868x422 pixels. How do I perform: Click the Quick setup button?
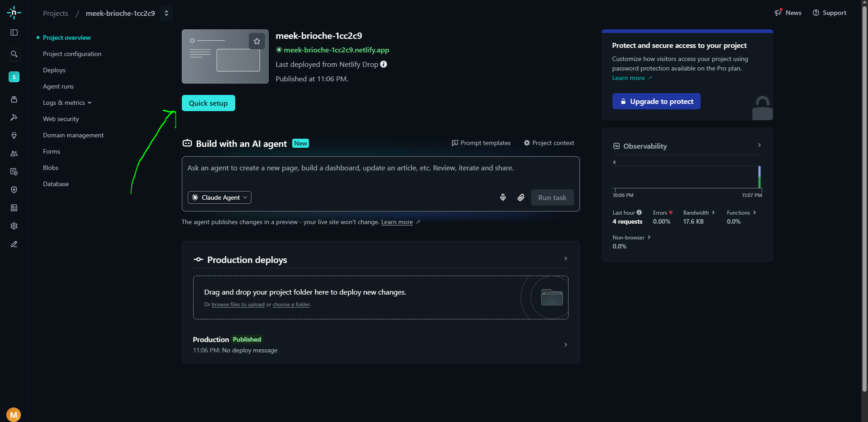tap(209, 103)
